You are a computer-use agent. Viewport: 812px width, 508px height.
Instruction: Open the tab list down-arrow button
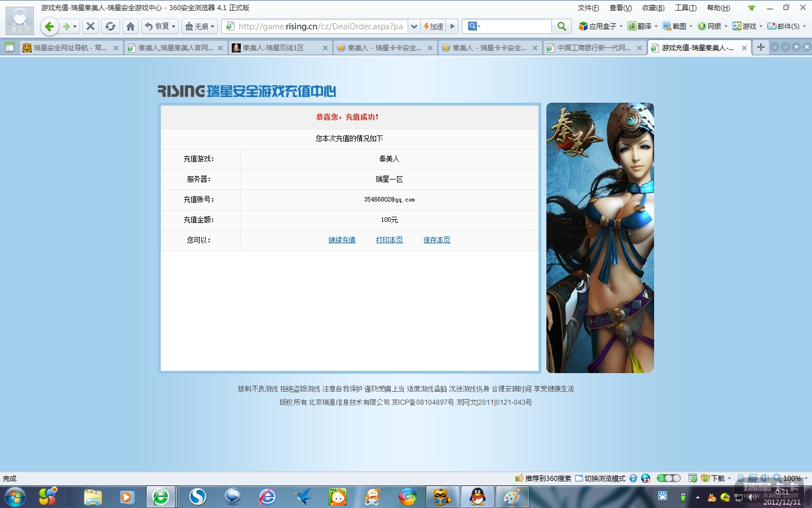(796, 47)
